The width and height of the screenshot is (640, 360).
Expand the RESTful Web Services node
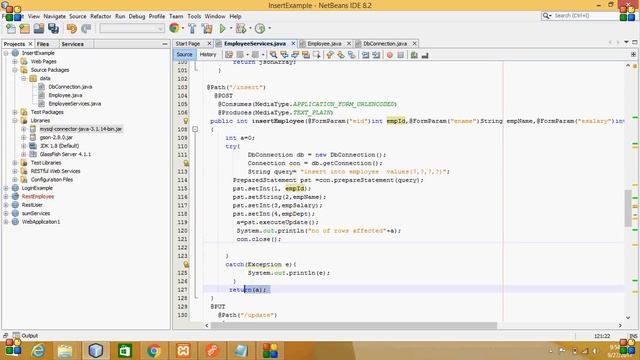[x=15, y=171]
